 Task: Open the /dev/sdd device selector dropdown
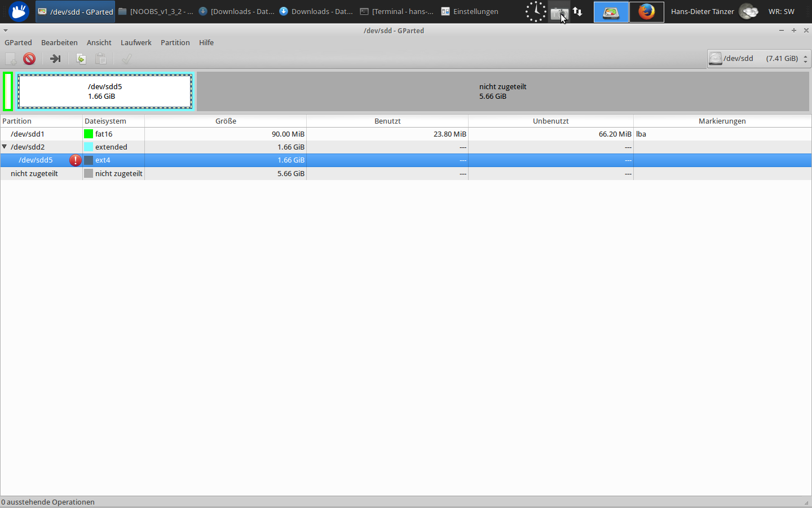coord(759,59)
